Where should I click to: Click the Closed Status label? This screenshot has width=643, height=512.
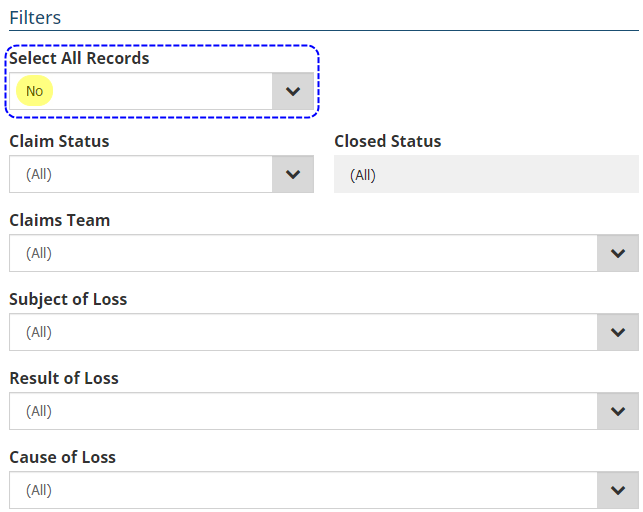[x=387, y=141]
